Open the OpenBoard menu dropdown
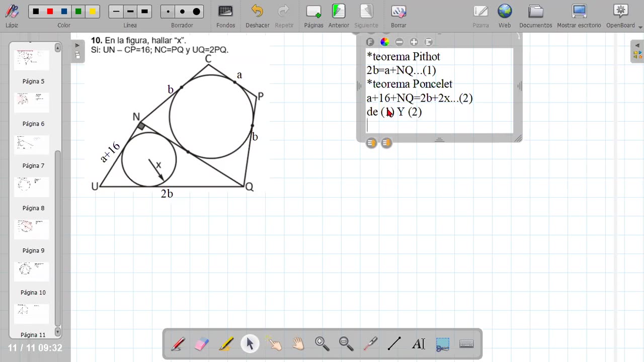 click(624, 15)
